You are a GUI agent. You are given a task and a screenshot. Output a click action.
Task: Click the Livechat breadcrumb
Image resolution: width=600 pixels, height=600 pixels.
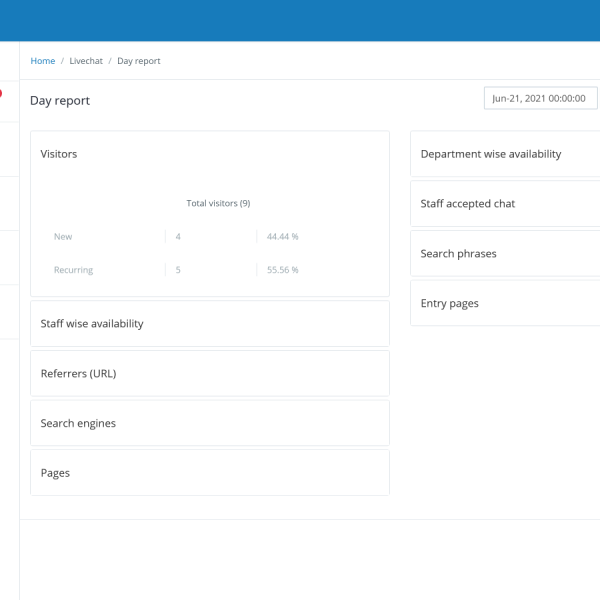pyautogui.click(x=86, y=61)
